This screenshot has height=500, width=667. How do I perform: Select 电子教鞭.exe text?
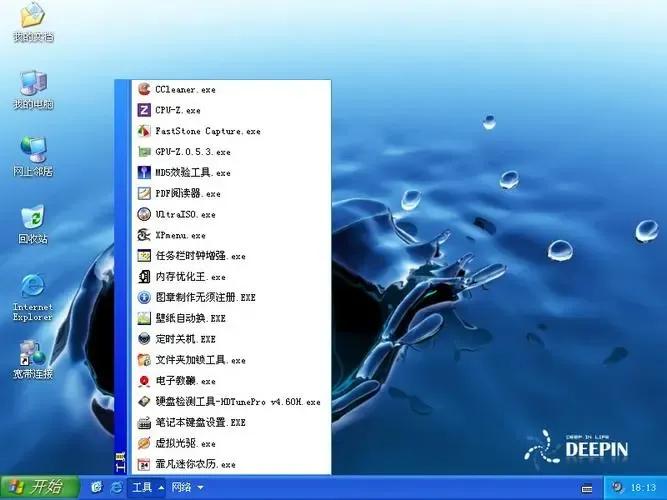185,381
